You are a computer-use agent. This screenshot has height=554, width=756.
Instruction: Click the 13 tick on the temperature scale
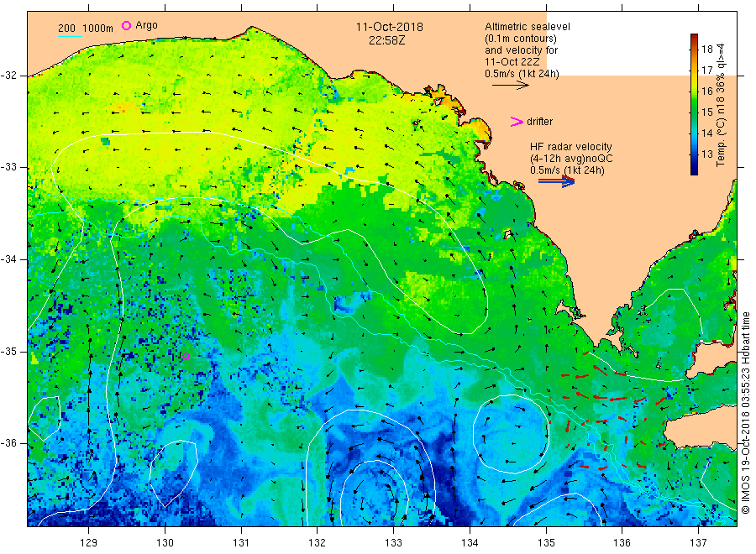(706, 154)
